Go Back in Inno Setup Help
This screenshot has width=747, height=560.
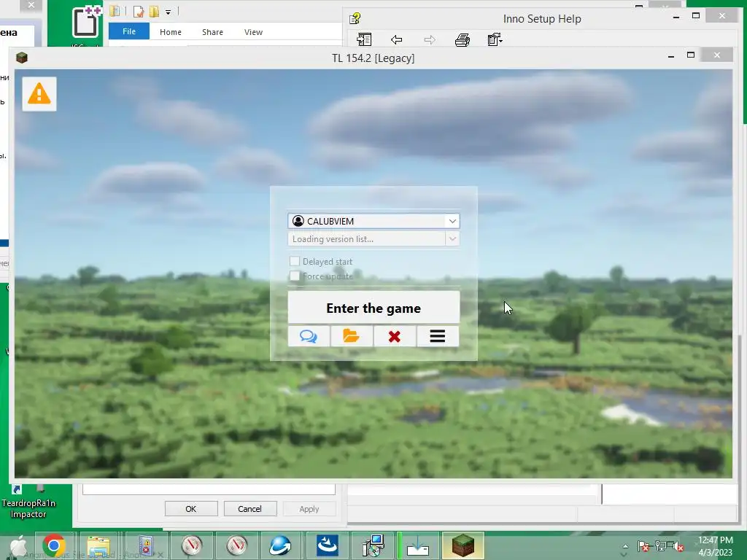tap(396, 39)
